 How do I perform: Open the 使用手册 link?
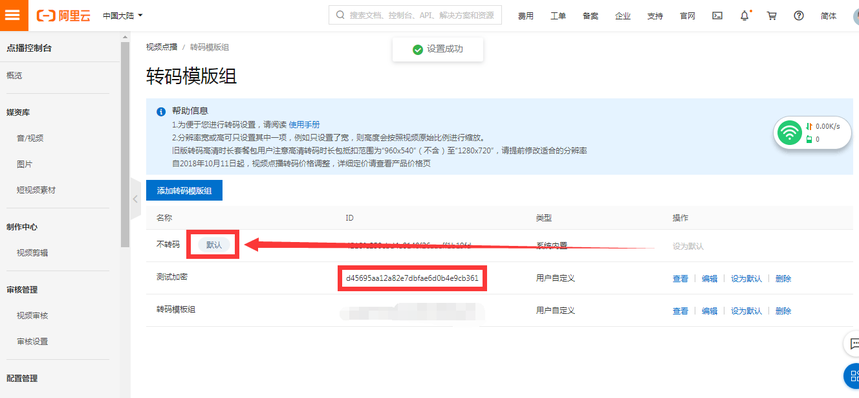(304, 124)
